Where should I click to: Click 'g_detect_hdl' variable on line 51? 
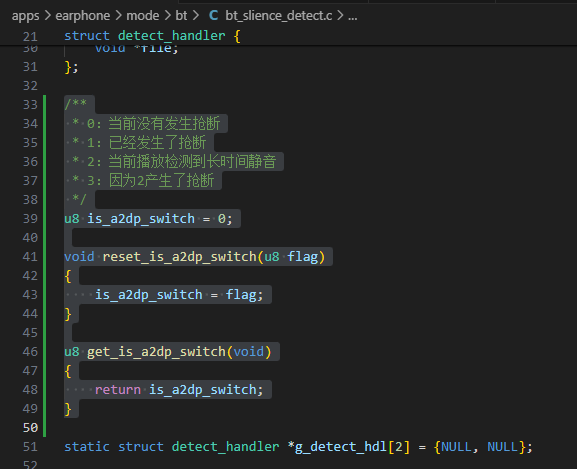coord(341,447)
